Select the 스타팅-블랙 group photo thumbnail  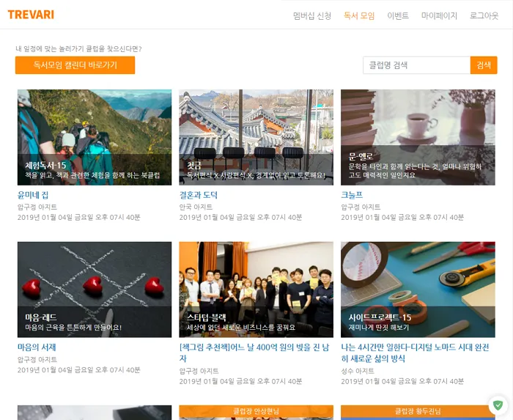pos(256,289)
